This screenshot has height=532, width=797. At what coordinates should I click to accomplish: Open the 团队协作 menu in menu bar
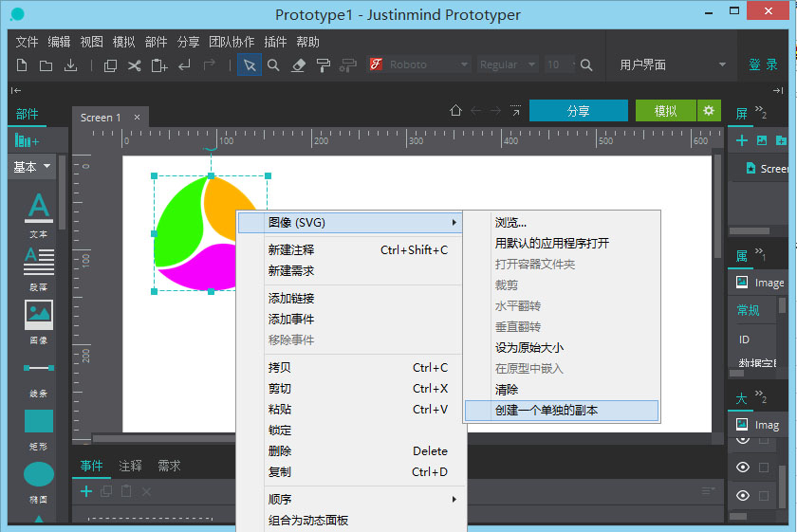(232, 42)
